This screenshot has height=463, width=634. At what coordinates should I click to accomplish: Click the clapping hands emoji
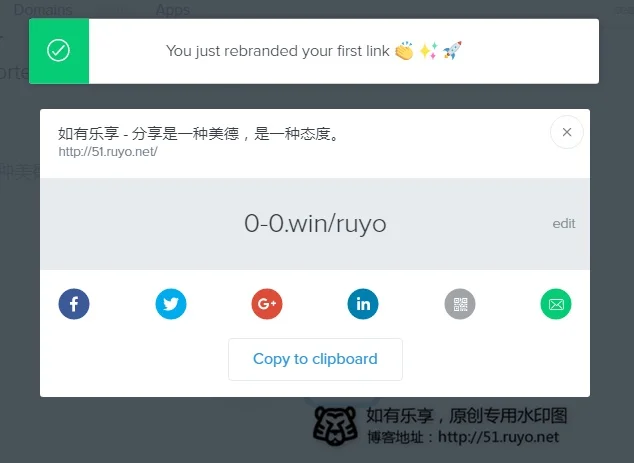click(404, 51)
